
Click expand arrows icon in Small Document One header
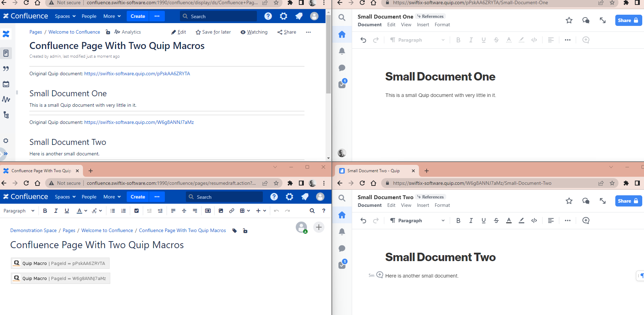(603, 20)
